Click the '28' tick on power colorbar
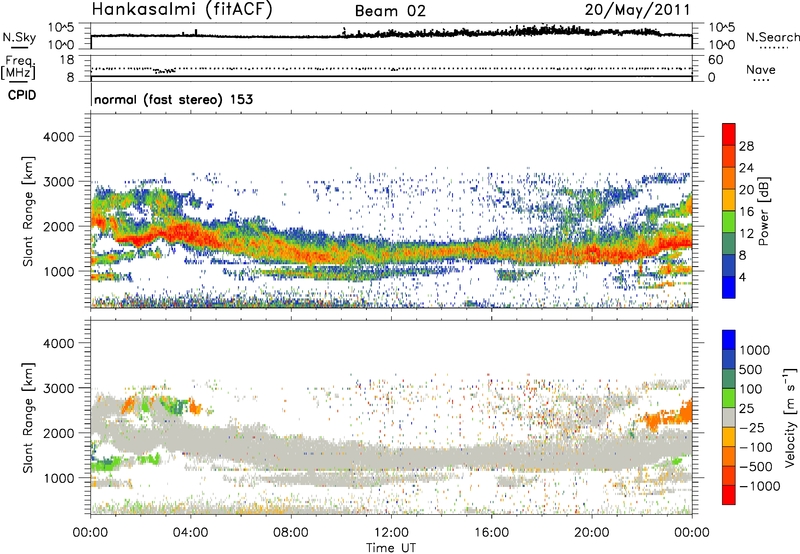 pyautogui.click(x=746, y=146)
